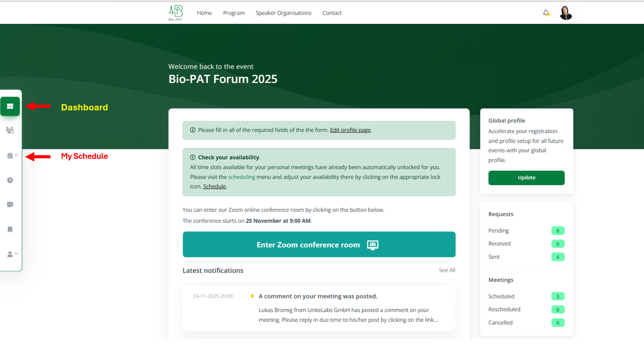Open the user avatar profile menu
The width and height of the screenshot is (644, 351).
pyautogui.click(x=565, y=13)
